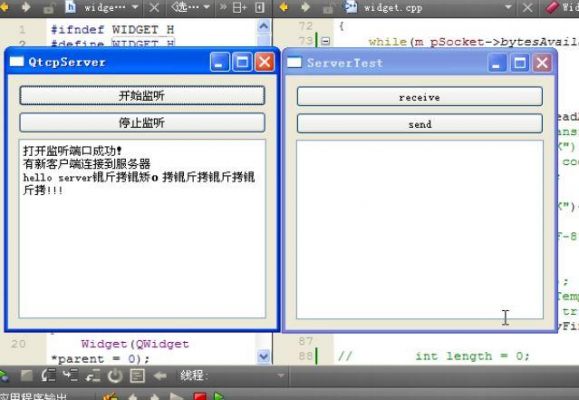This screenshot has width=579, height=400.
Task: Click the red stop icon in output pane
Action: tap(200, 397)
